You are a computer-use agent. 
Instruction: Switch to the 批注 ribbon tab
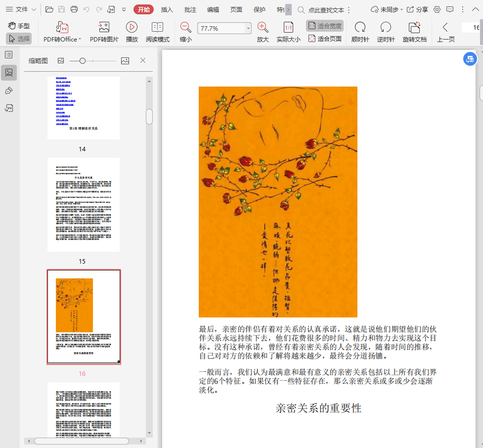[190, 9]
